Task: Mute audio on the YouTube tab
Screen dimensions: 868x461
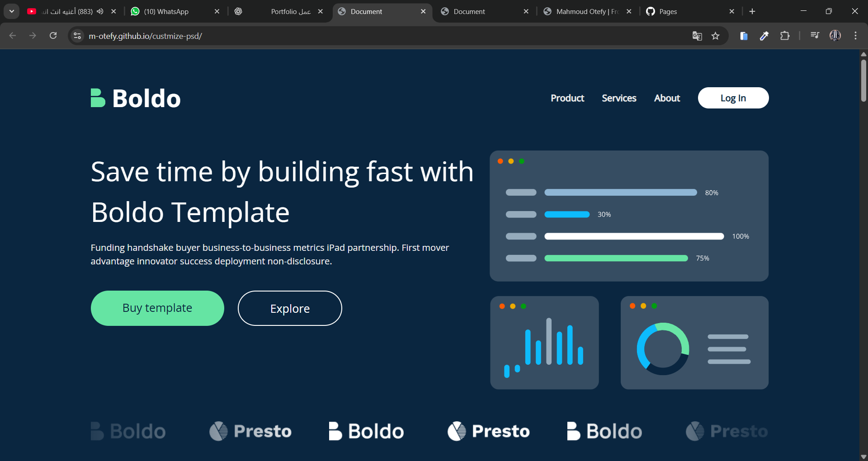Action: pos(100,11)
